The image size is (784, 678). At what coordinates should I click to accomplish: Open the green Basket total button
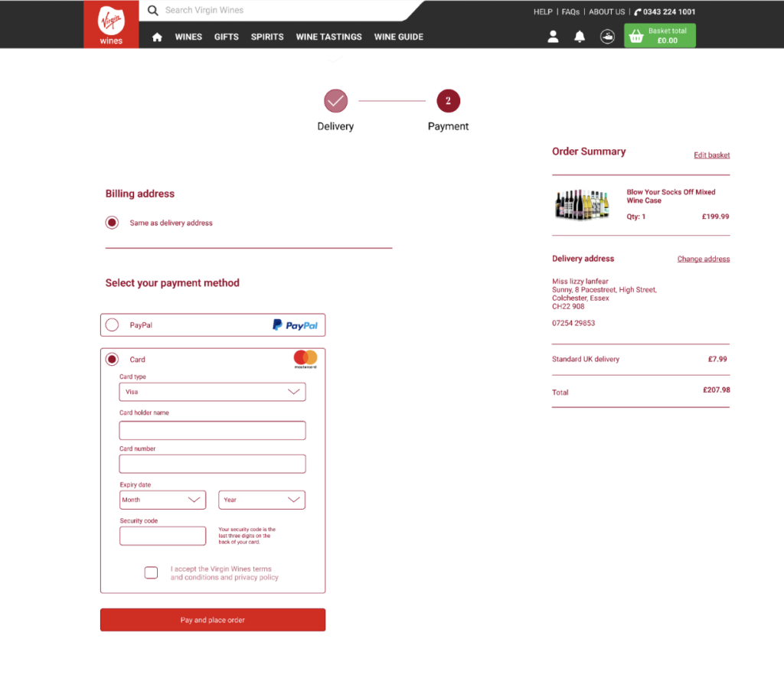tap(659, 35)
